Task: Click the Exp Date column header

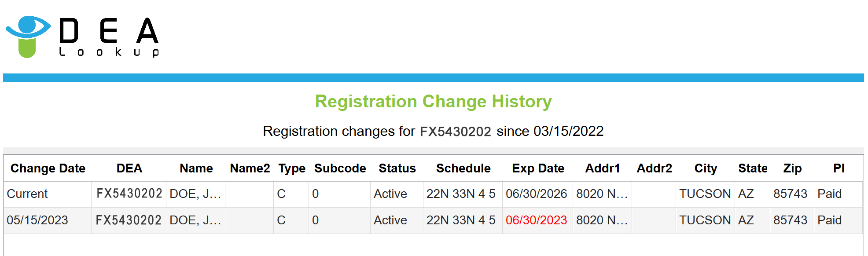Action: pyautogui.click(x=537, y=168)
